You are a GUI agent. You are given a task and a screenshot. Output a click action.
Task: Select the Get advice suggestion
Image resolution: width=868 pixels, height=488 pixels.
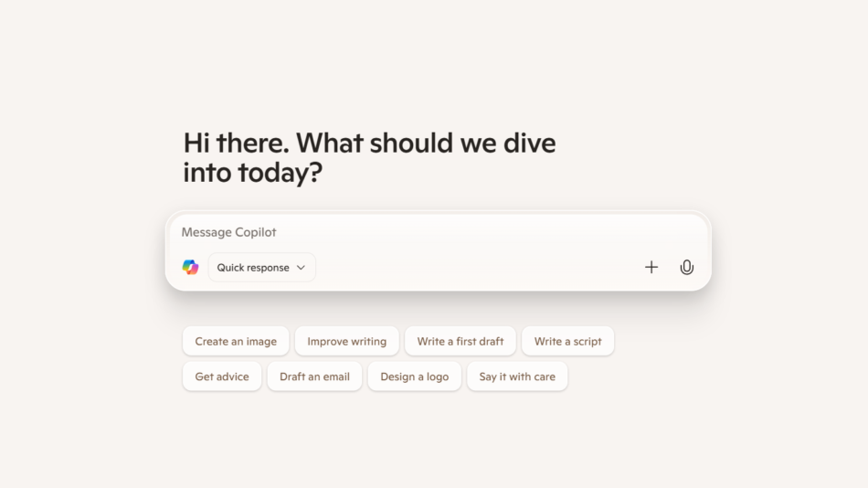pos(222,377)
